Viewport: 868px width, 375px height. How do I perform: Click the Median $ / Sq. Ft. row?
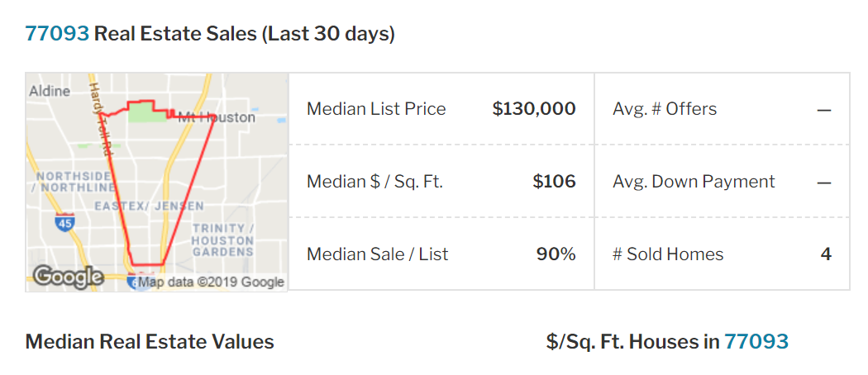pyautogui.click(x=441, y=181)
